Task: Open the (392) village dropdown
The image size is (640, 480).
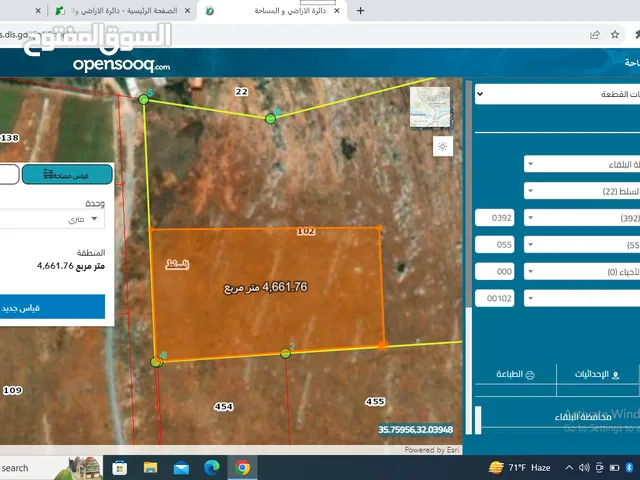Action: [x=582, y=218]
